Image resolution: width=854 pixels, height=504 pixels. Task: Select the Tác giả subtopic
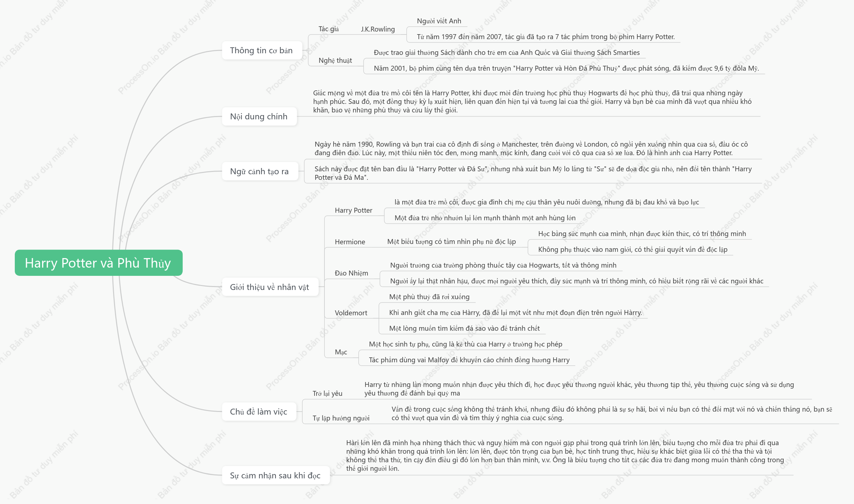coord(329,29)
